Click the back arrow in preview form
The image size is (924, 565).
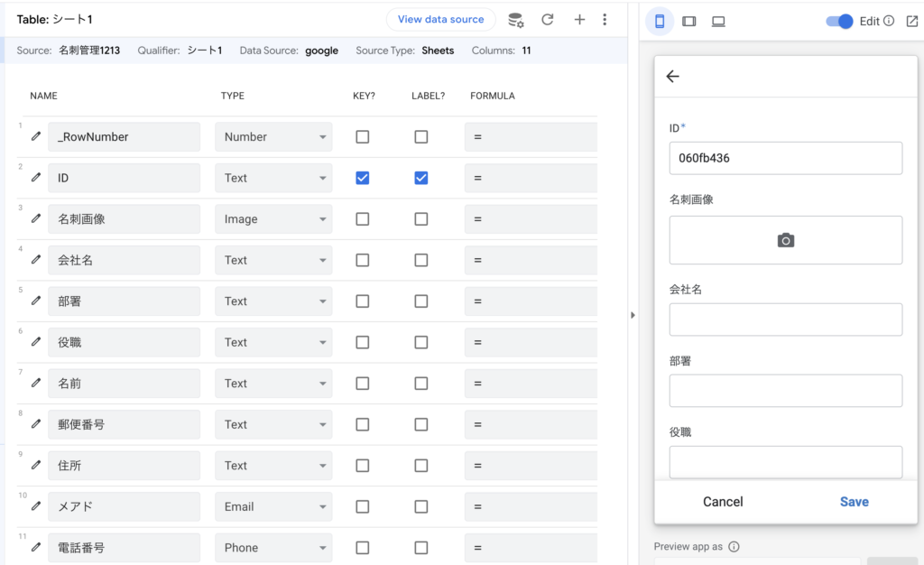[672, 77]
